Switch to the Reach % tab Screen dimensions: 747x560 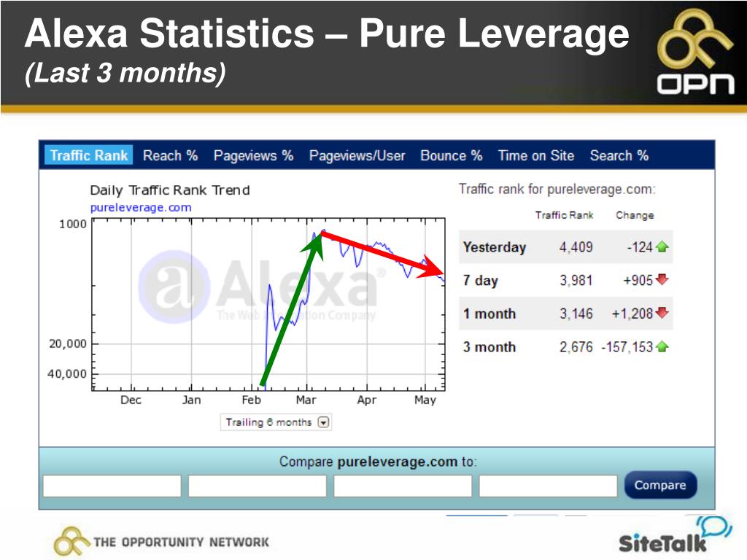[171, 156]
